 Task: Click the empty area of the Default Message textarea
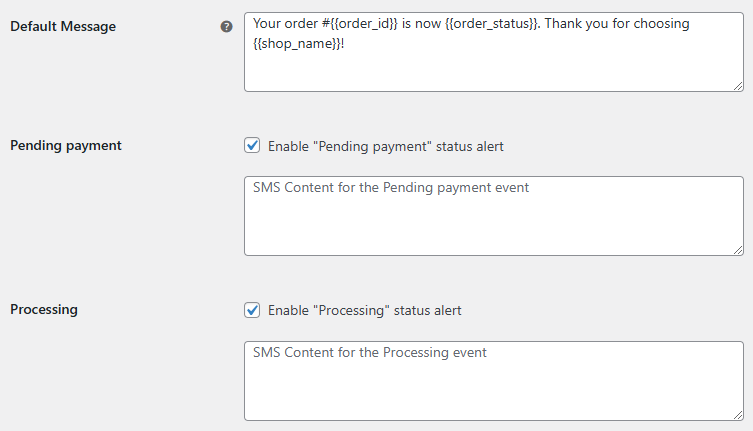pyautogui.click(x=494, y=70)
